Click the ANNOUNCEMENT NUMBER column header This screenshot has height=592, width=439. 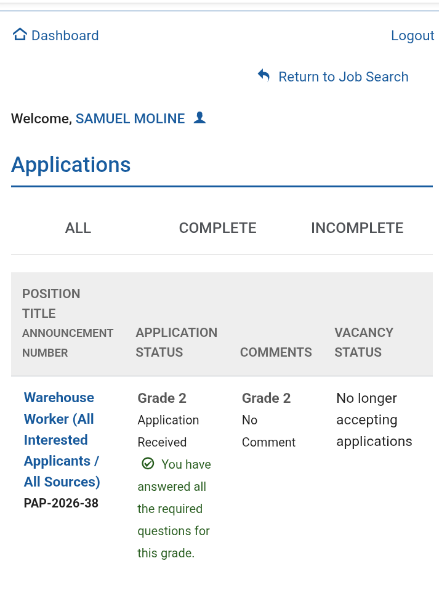[x=68, y=343]
